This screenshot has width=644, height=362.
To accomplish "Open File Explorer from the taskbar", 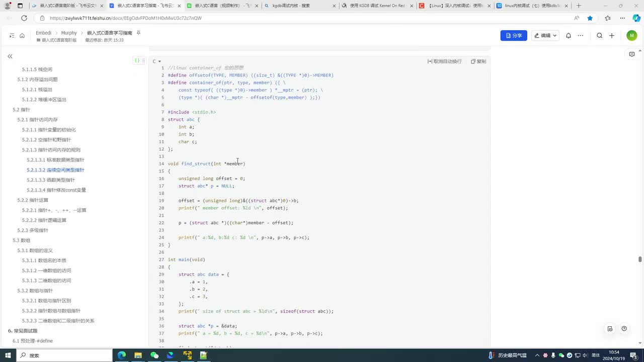I will click(138, 355).
